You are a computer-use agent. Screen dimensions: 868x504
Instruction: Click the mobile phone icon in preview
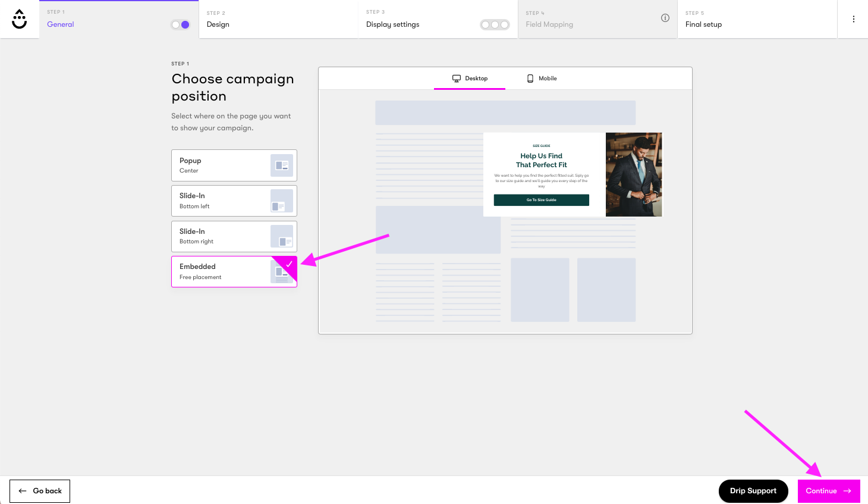(x=529, y=77)
